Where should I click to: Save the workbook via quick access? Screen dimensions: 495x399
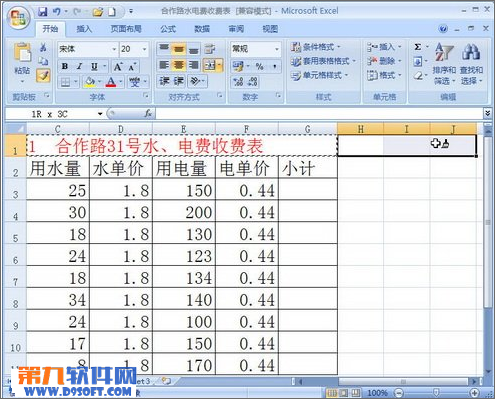click(42, 12)
